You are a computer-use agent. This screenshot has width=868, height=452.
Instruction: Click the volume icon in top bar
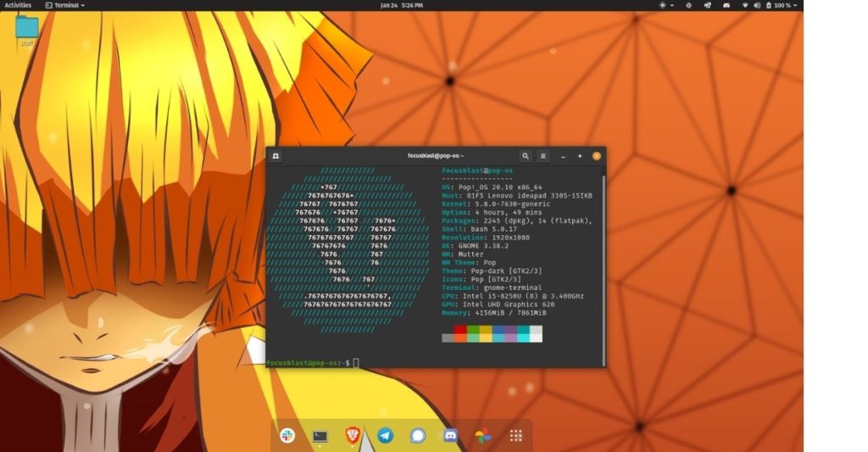[757, 5]
